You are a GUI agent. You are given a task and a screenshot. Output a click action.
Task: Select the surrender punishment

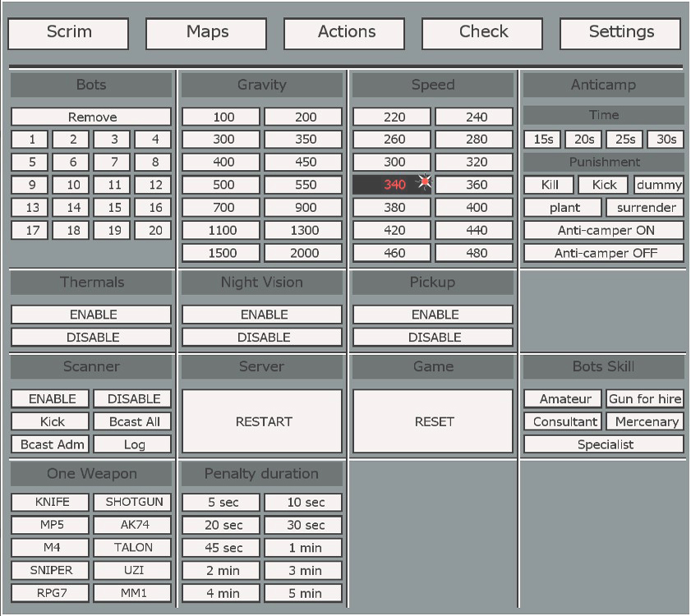[x=645, y=208]
